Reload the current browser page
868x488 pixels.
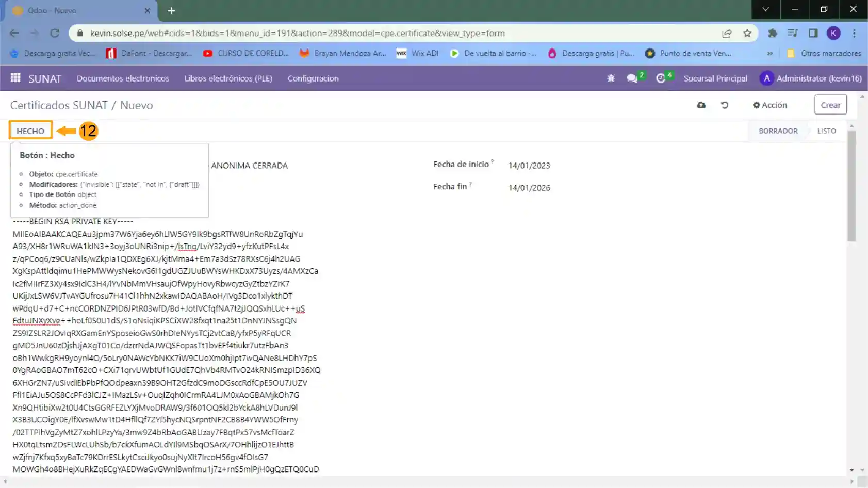tap(55, 33)
